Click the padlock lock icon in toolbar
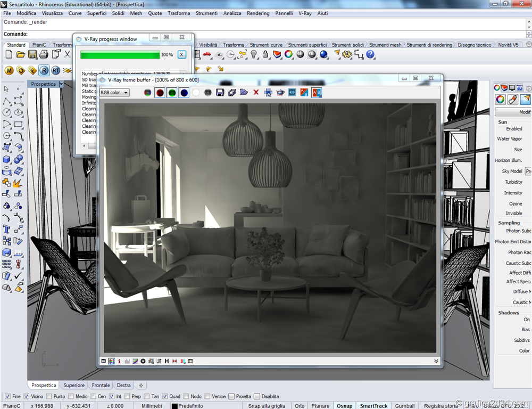 [x=265, y=54]
